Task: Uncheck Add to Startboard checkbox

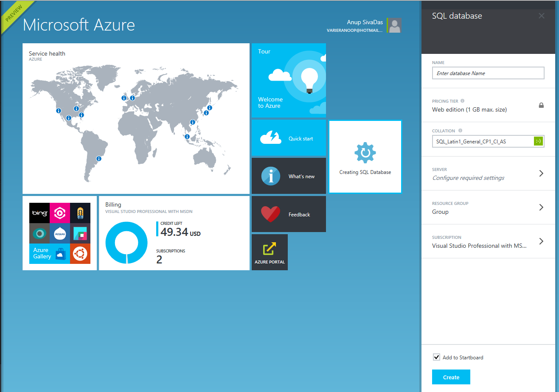Action: coord(436,357)
